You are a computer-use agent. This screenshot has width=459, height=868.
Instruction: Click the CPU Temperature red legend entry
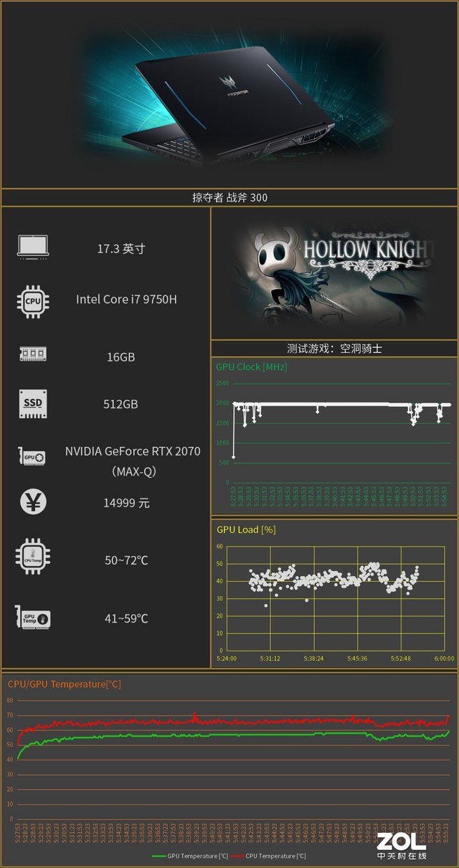coord(269,856)
